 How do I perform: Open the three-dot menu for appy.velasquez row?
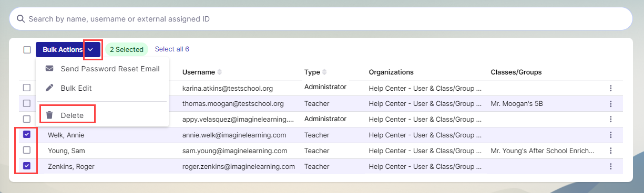[610, 120]
